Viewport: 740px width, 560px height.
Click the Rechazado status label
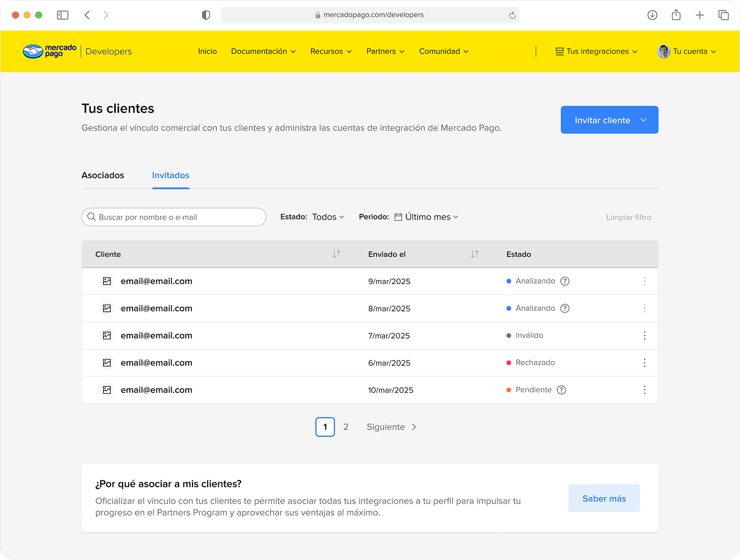pos(535,363)
